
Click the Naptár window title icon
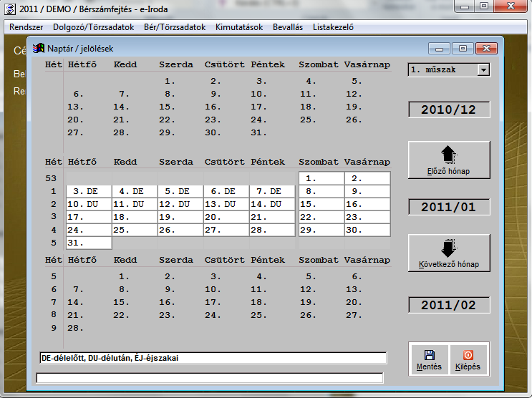pos(39,49)
